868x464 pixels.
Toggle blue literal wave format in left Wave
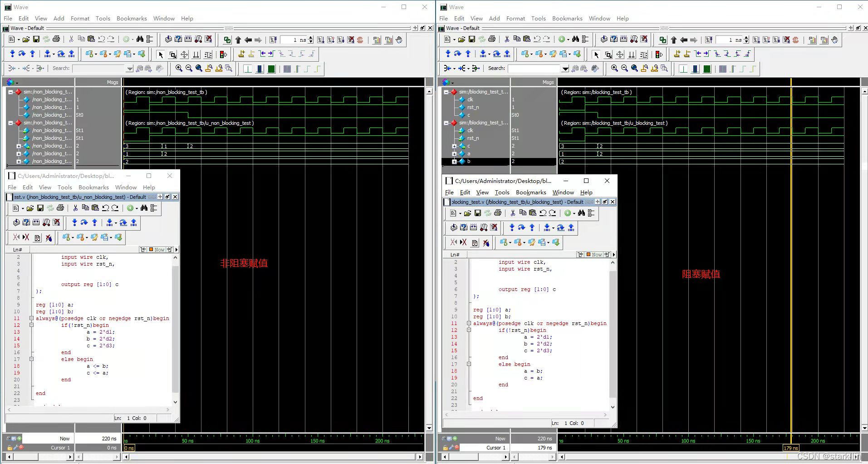260,69
